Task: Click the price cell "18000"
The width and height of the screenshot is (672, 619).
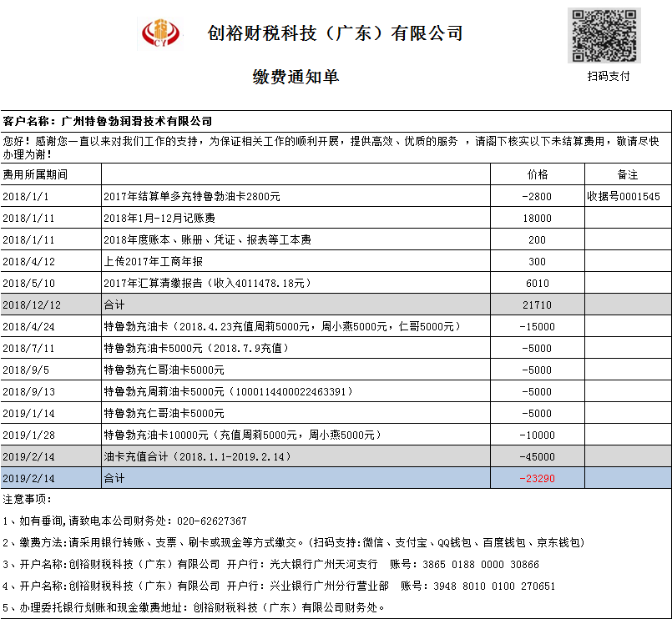Action: click(x=537, y=219)
